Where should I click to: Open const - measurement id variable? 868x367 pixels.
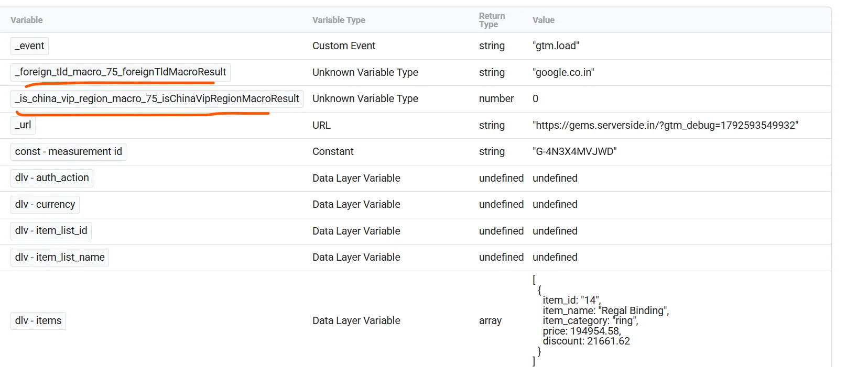coord(68,152)
